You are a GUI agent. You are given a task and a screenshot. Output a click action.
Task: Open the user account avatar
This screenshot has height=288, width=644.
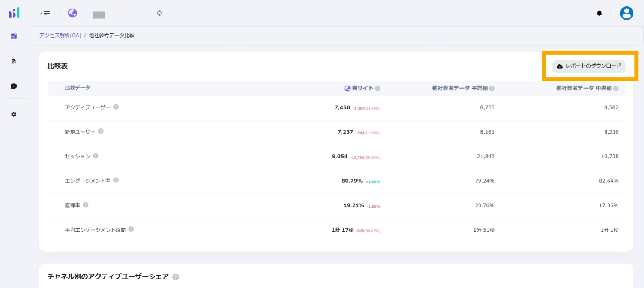[x=626, y=13]
